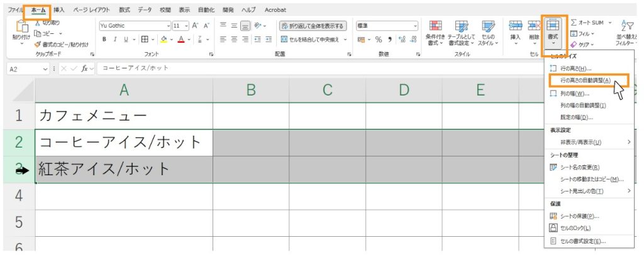644x255 pixels.
Task: Toggle Lock Cell (セルのロック) in menu
Action: (x=570, y=228)
